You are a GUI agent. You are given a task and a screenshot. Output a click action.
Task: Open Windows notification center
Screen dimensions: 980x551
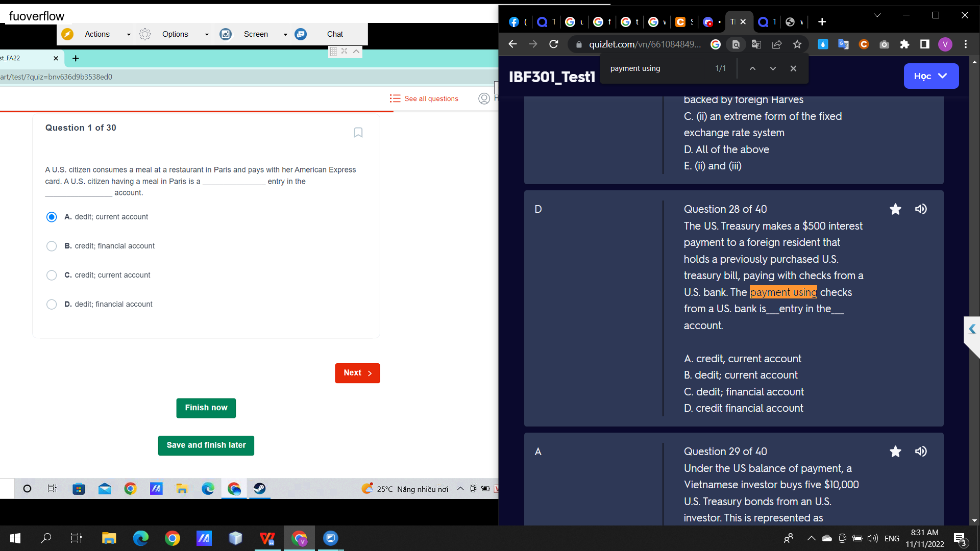coord(960,538)
